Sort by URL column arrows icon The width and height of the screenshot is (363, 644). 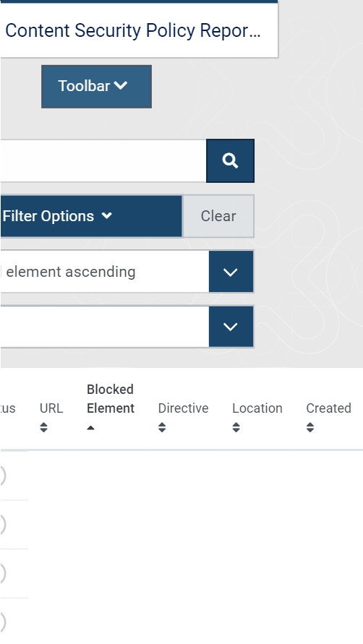[x=43, y=427]
